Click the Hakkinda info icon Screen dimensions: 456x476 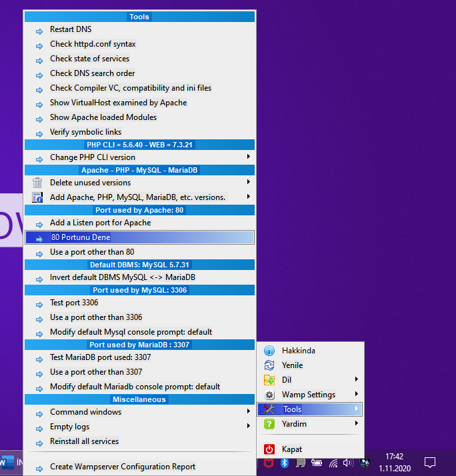[x=269, y=350]
